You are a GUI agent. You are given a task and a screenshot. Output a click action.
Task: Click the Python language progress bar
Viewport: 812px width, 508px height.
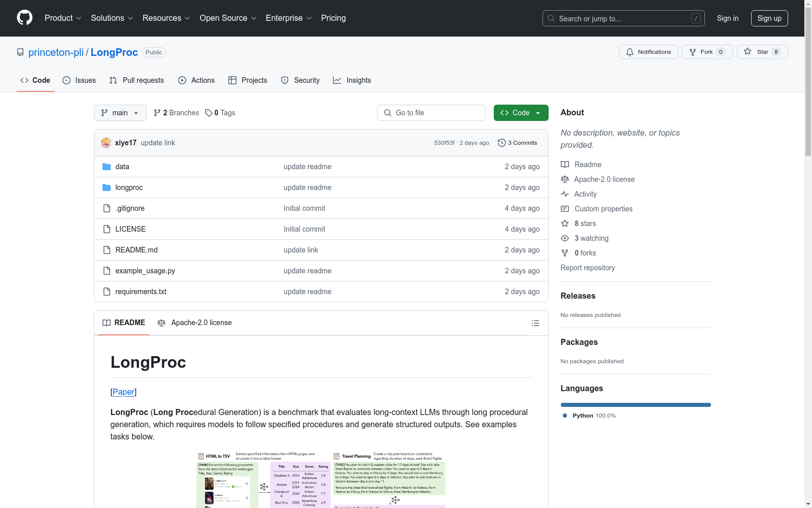coord(636,405)
